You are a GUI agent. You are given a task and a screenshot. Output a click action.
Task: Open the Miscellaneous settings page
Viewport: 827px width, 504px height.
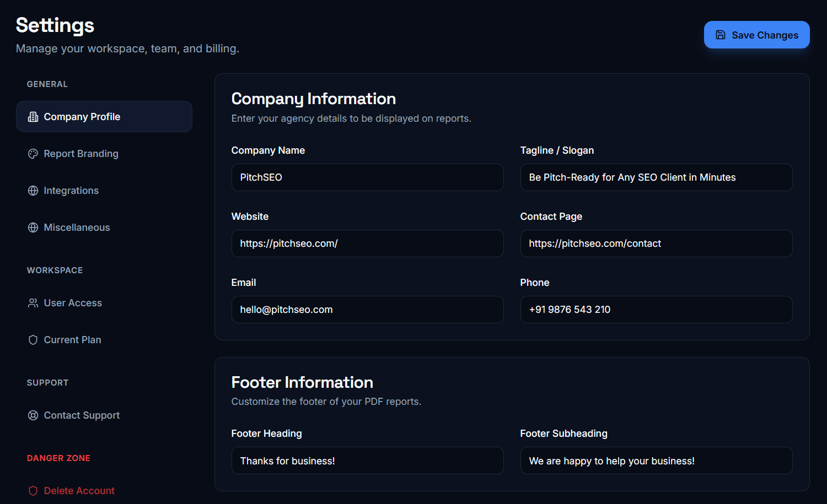tap(104, 227)
